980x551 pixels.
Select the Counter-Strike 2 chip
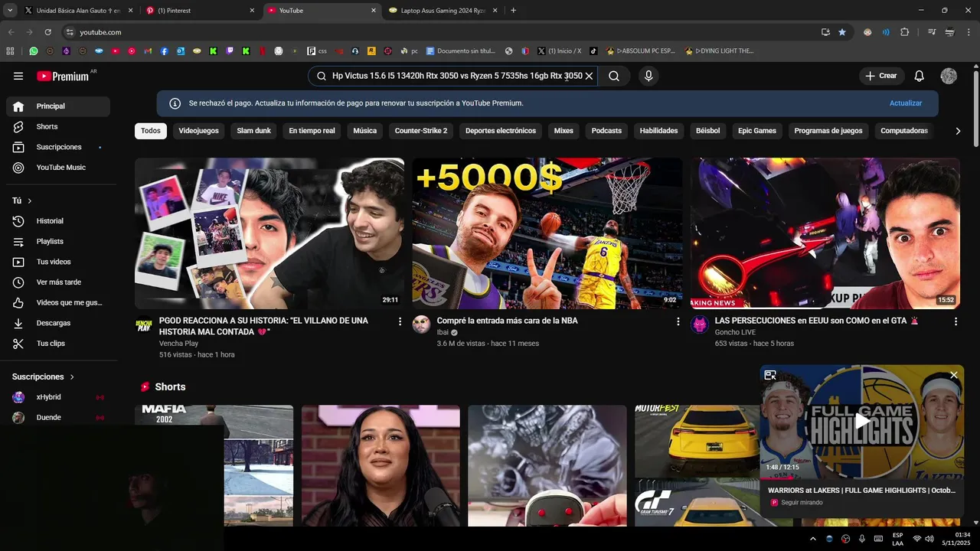tap(421, 131)
